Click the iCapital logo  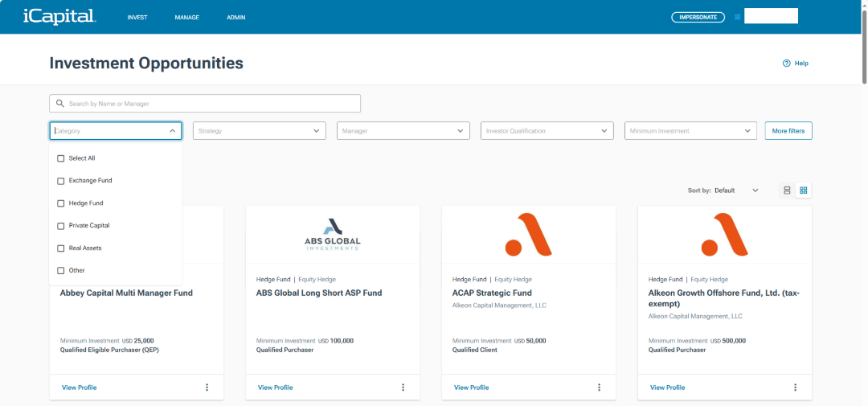point(59,17)
